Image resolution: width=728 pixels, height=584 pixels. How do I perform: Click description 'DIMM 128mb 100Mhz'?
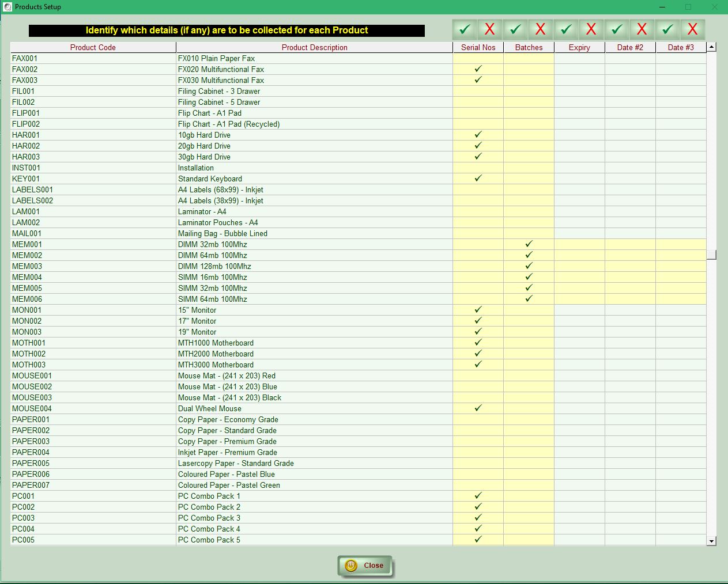coord(214,266)
